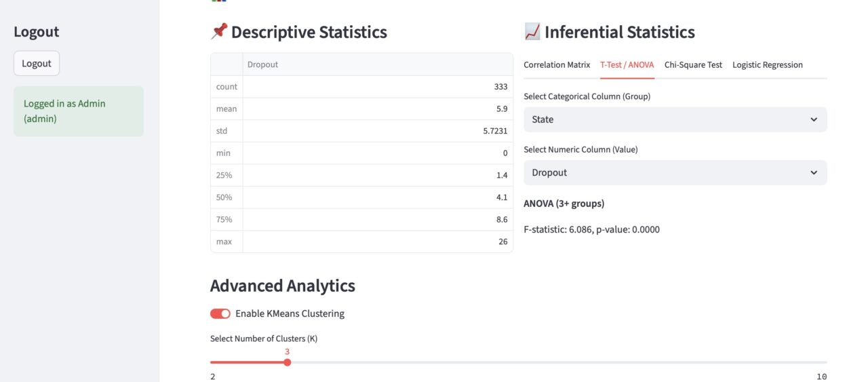868x382 pixels.
Task: Click the Dropout column header in table
Action: pyautogui.click(x=378, y=64)
